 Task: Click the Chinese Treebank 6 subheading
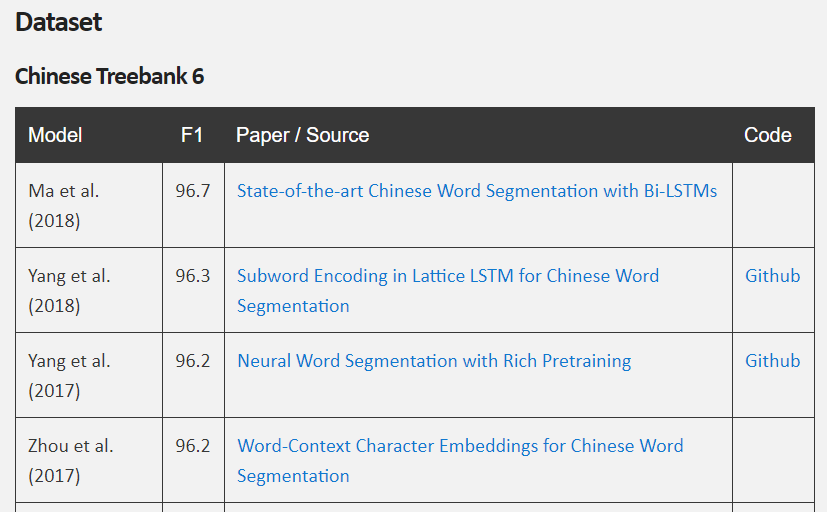110,77
